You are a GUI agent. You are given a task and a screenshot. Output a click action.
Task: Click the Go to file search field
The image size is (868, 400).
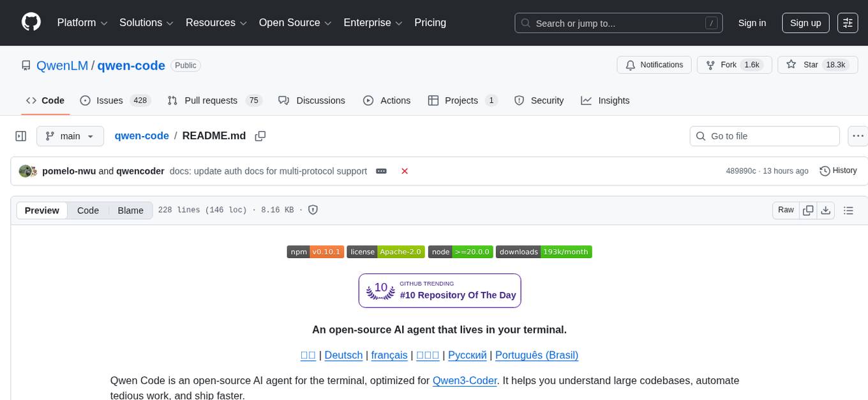point(764,135)
